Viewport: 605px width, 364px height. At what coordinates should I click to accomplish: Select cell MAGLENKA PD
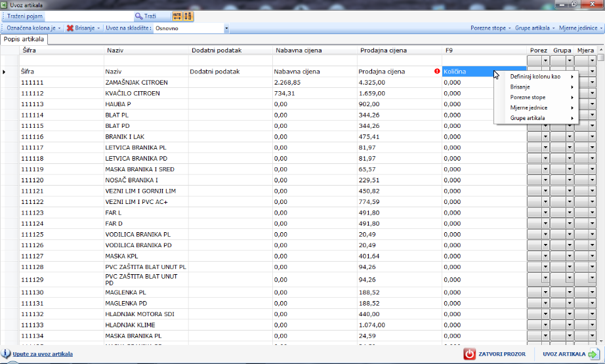[146, 304]
